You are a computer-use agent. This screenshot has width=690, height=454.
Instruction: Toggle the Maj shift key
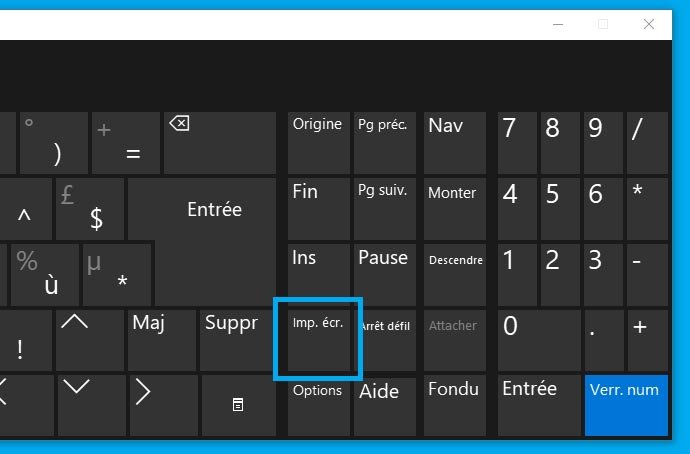(x=162, y=340)
